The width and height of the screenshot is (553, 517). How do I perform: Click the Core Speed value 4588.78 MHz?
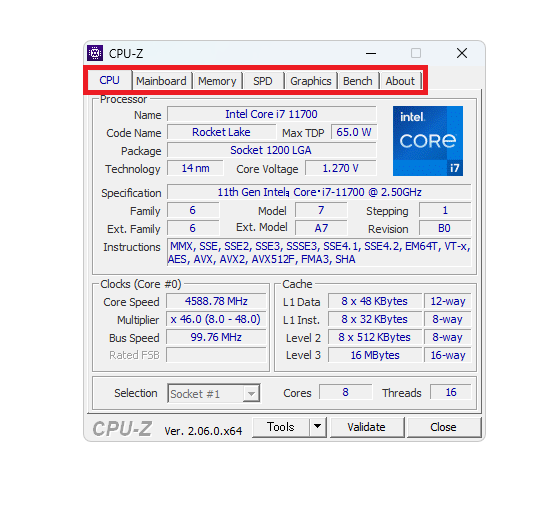[x=216, y=301]
